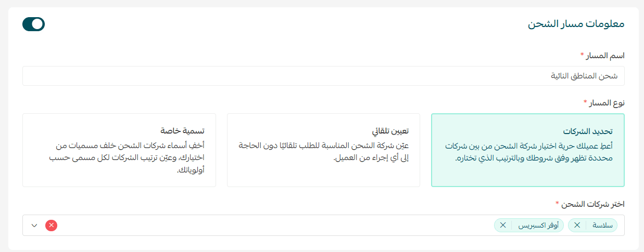Click the تحديد الشركات card description text

click(527, 152)
